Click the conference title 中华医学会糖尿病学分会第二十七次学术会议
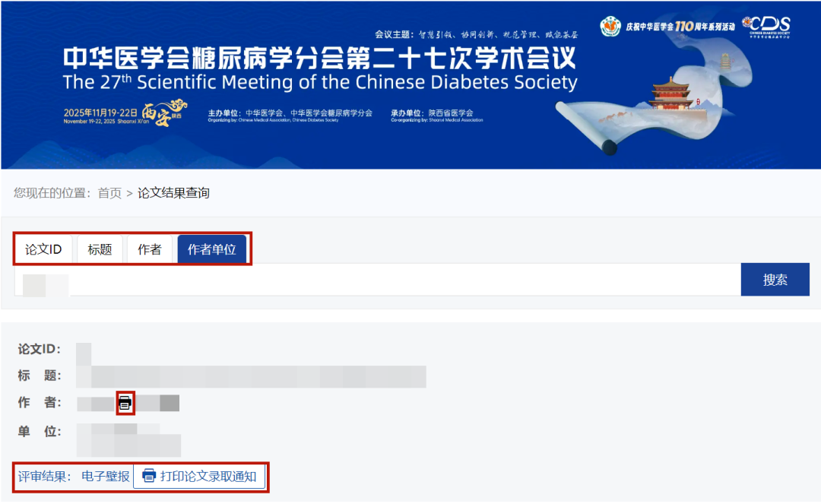Image resolution: width=821 pixels, height=504 pixels. click(319, 56)
